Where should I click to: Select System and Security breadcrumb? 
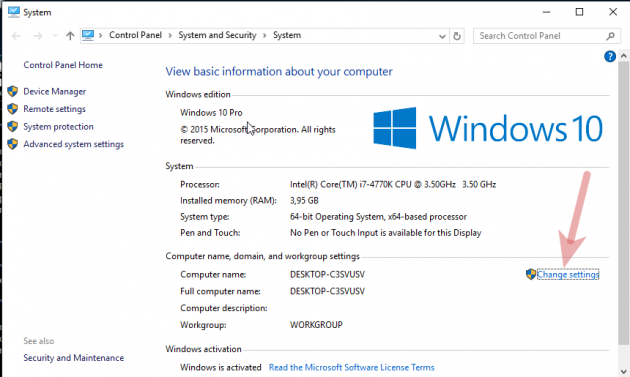(x=217, y=35)
